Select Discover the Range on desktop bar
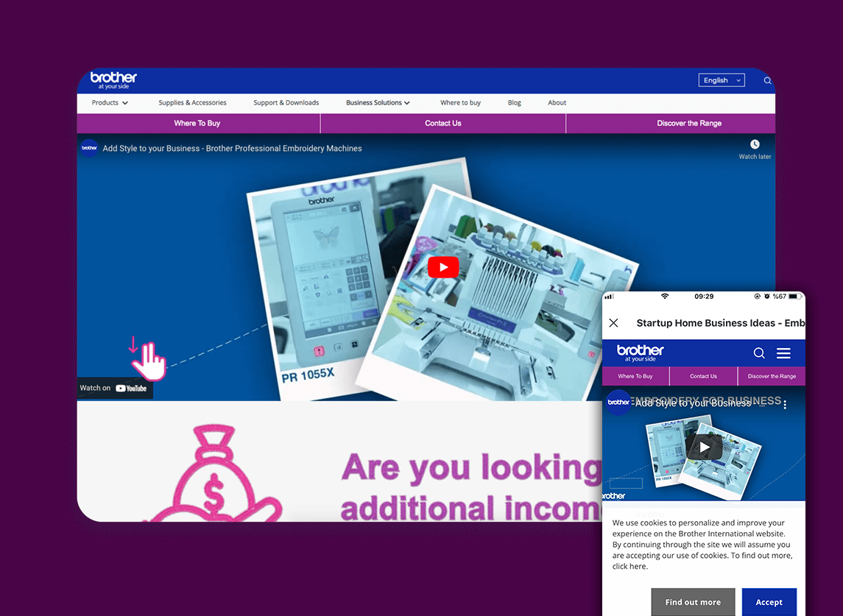The height and width of the screenshot is (616, 843). coord(688,124)
